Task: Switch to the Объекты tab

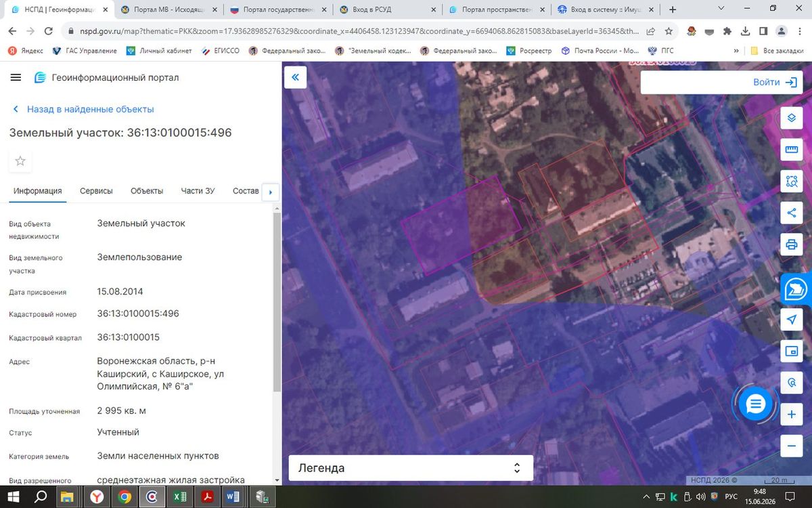Action: [147, 191]
